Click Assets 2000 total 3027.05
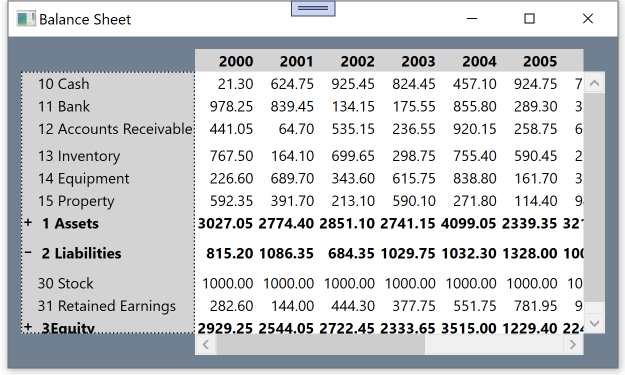 [225, 224]
